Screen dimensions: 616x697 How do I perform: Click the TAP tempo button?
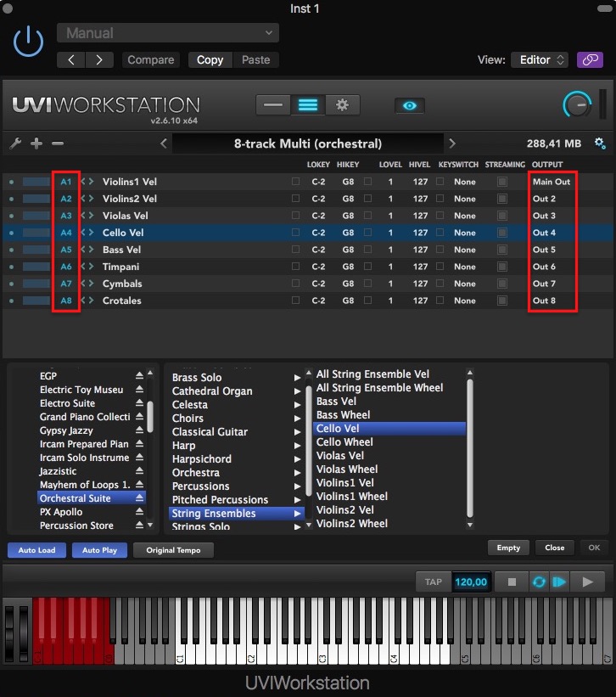(x=433, y=582)
